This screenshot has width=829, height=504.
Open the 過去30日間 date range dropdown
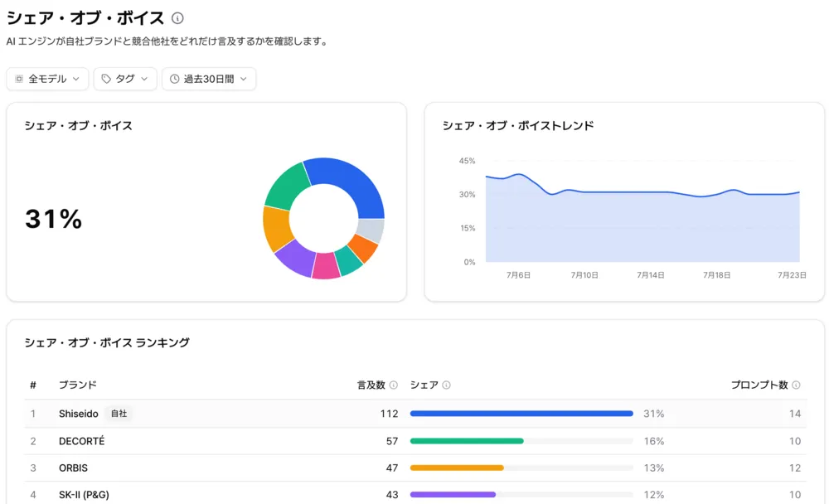(x=209, y=79)
